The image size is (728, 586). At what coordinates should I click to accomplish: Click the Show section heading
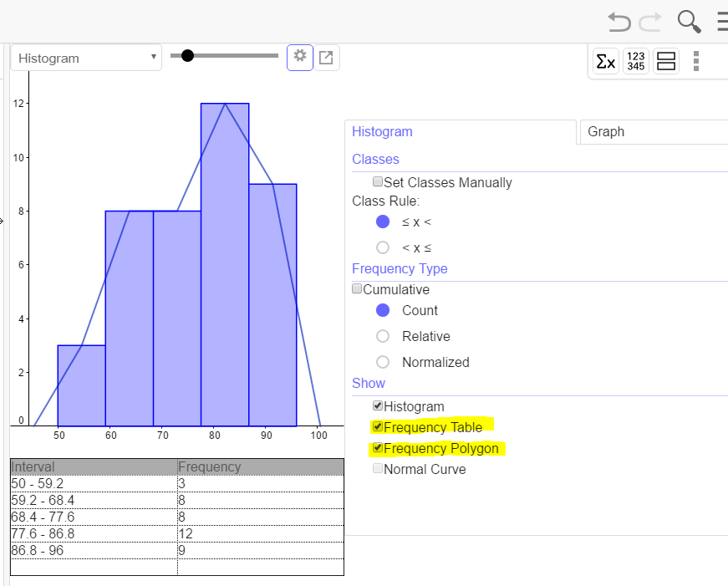click(x=369, y=383)
